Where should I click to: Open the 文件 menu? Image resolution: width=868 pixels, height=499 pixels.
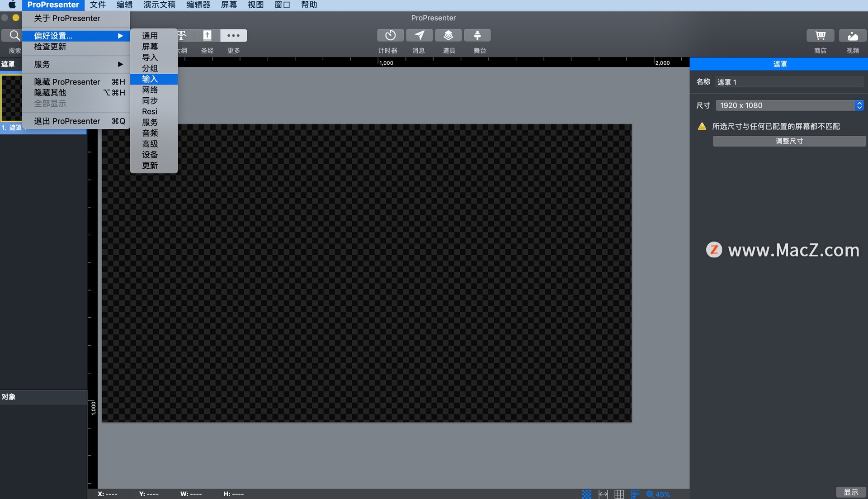pos(98,5)
